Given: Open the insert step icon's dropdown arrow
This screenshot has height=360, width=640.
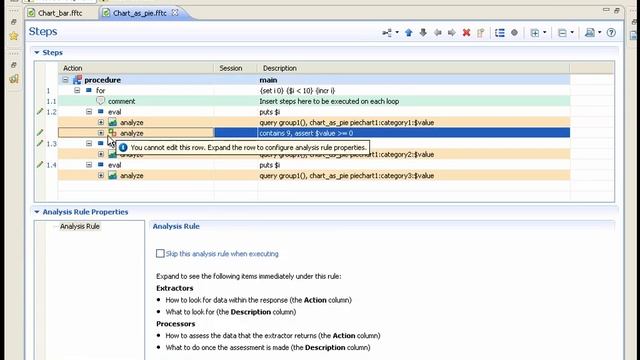Looking at the screenshot, I should [x=397, y=33].
